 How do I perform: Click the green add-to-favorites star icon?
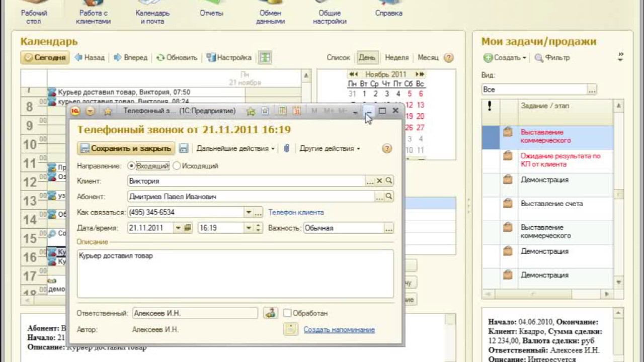point(251,111)
